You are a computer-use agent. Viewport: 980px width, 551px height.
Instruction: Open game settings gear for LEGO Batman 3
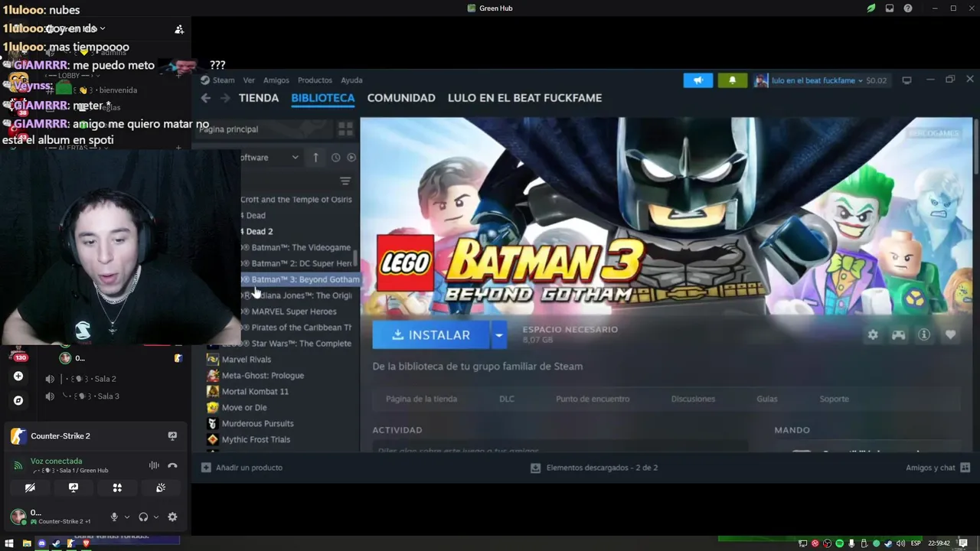873,335
